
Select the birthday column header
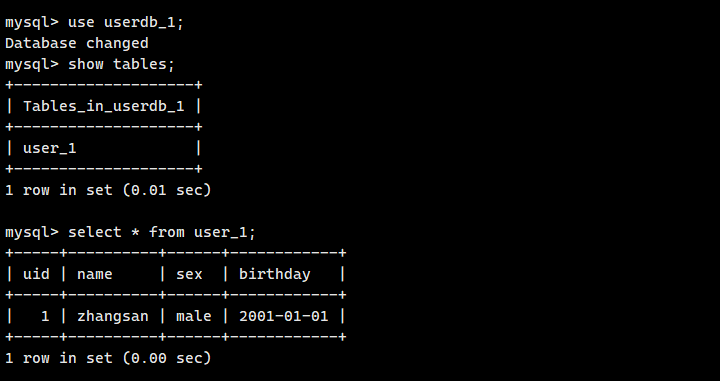point(275,274)
